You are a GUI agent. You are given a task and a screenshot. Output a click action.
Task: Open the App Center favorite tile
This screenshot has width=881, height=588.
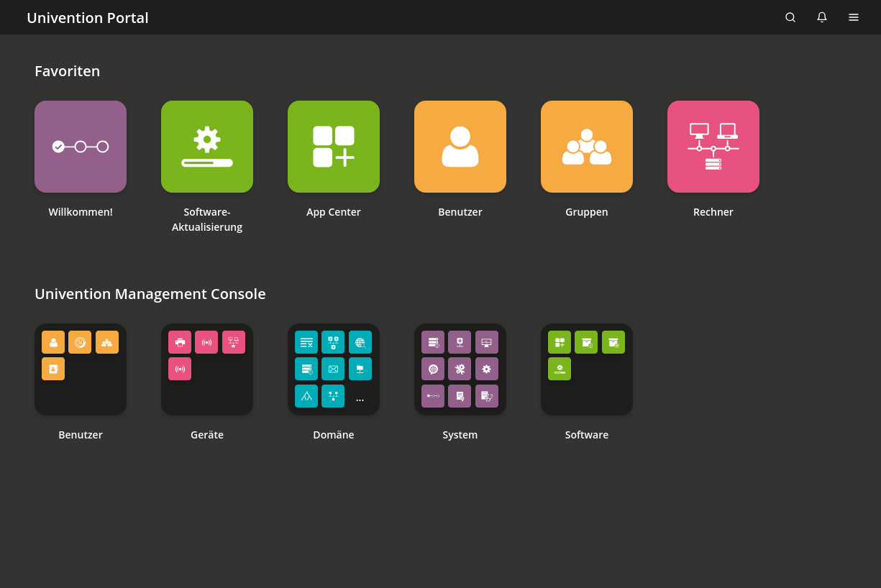pyautogui.click(x=334, y=147)
